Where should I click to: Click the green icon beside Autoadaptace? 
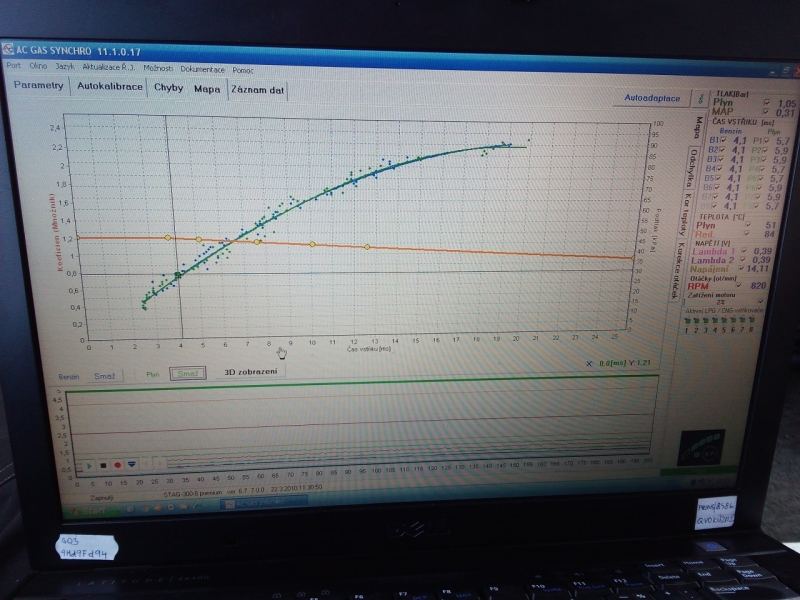click(701, 98)
